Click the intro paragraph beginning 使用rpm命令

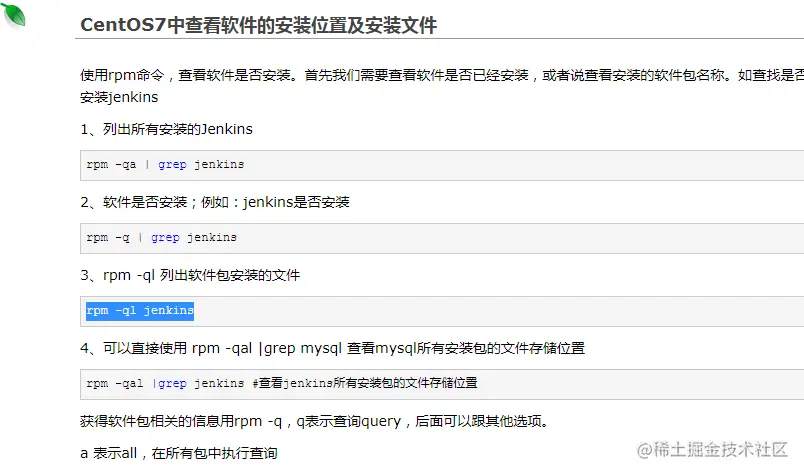[442, 86]
